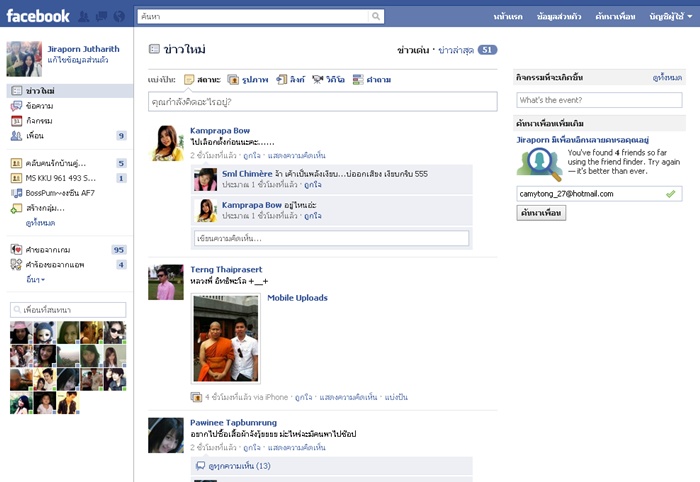Viewport: 700px width, 482px height.
Task: Click the chat friends search field
Action: tap(68, 310)
